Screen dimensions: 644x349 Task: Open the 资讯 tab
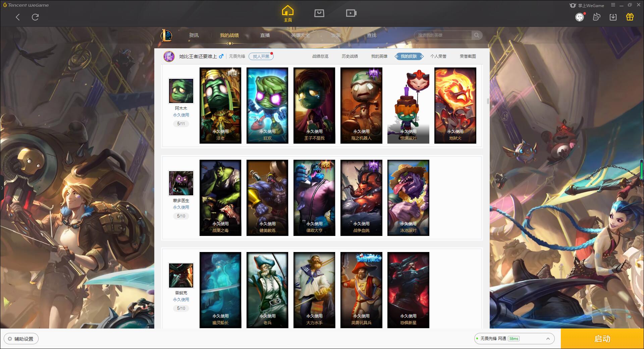pyautogui.click(x=194, y=35)
